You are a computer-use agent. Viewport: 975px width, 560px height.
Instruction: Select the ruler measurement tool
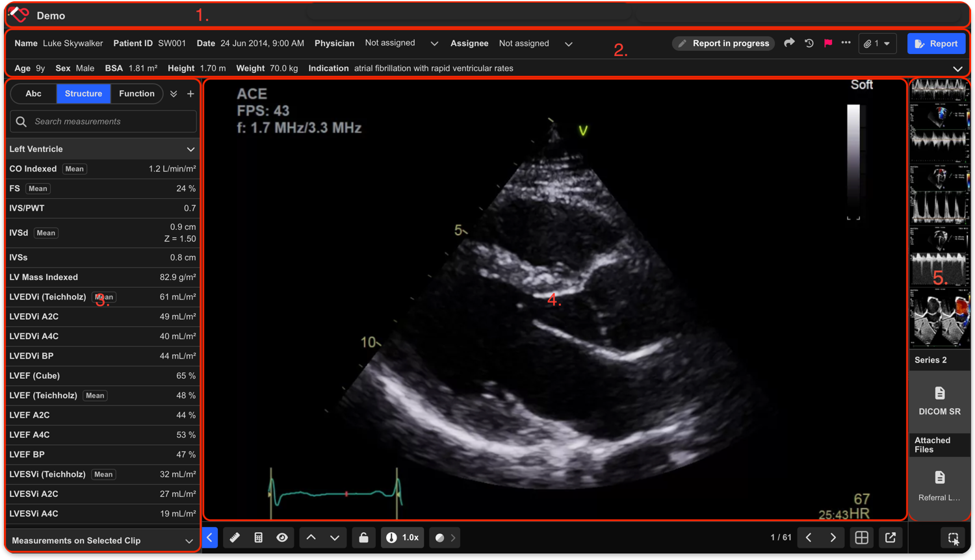pyautogui.click(x=235, y=538)
